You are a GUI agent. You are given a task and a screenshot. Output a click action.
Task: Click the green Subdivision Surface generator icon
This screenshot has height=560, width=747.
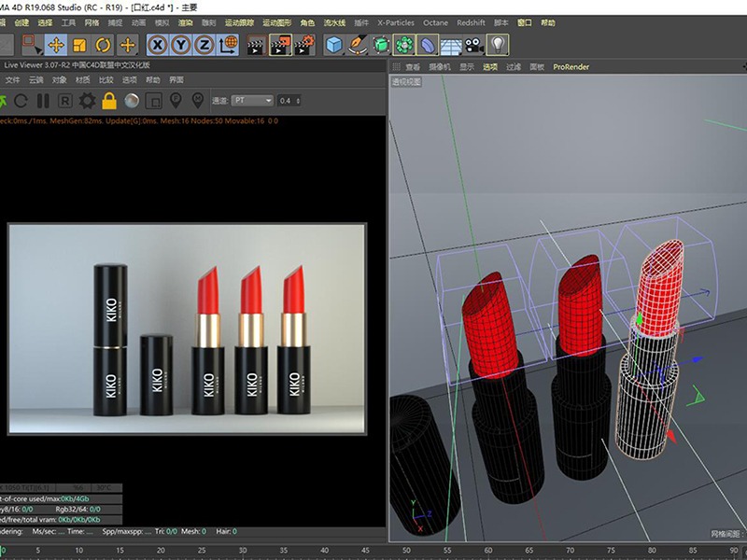pyautogui.click(x=381, y=45)
